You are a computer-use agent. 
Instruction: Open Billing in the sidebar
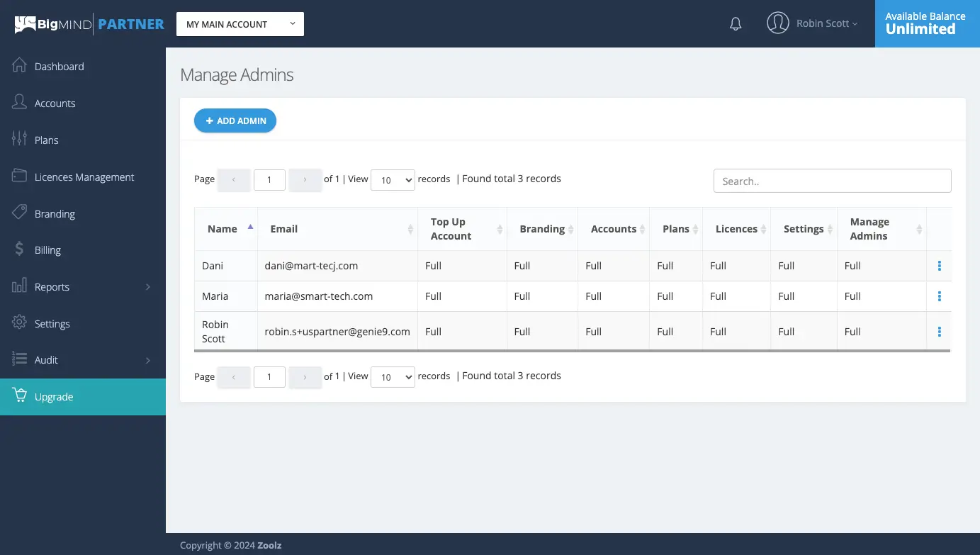(83, 250)
